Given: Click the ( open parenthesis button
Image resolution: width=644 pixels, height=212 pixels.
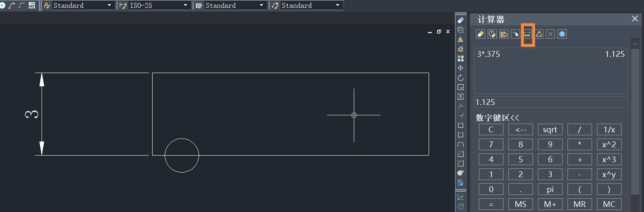Looking at the screenshot, I should point(580,189).
